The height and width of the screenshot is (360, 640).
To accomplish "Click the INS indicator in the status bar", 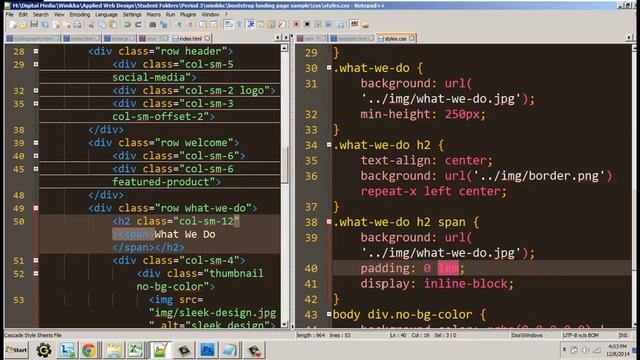I will click(x=623, y=335).
